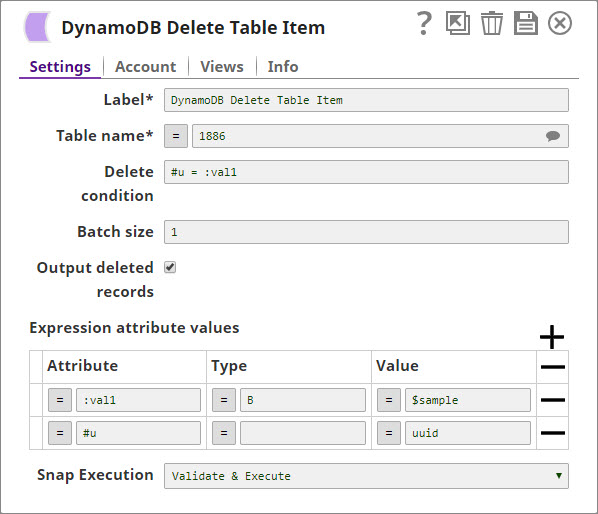This screenshot has height=514, width=598.
Task: Remove row using minus in table header
Action: tap(553, 367)
